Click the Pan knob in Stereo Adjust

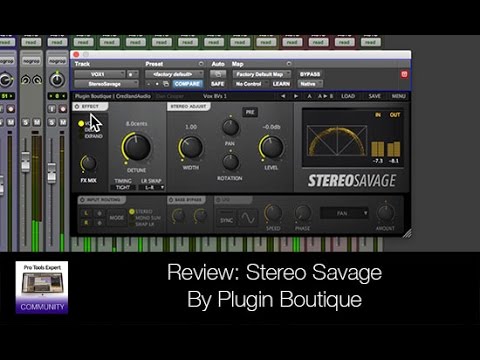(x=230, y=128)
